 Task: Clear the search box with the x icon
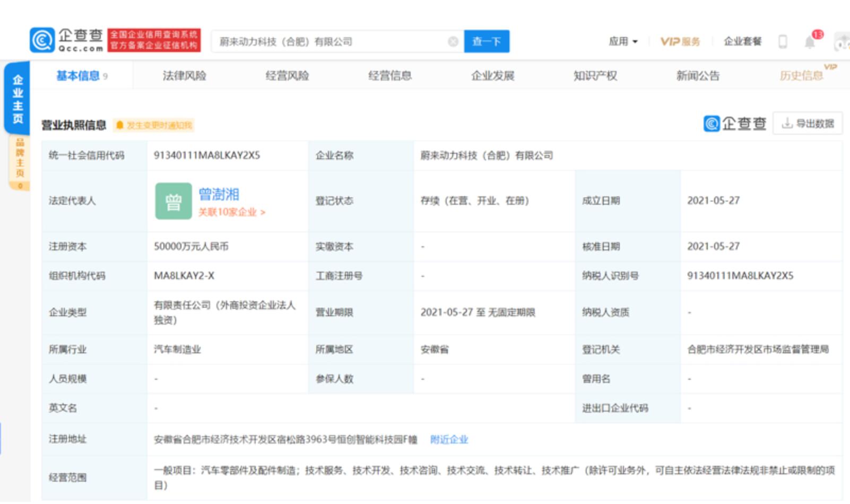(x=453, y=41)
